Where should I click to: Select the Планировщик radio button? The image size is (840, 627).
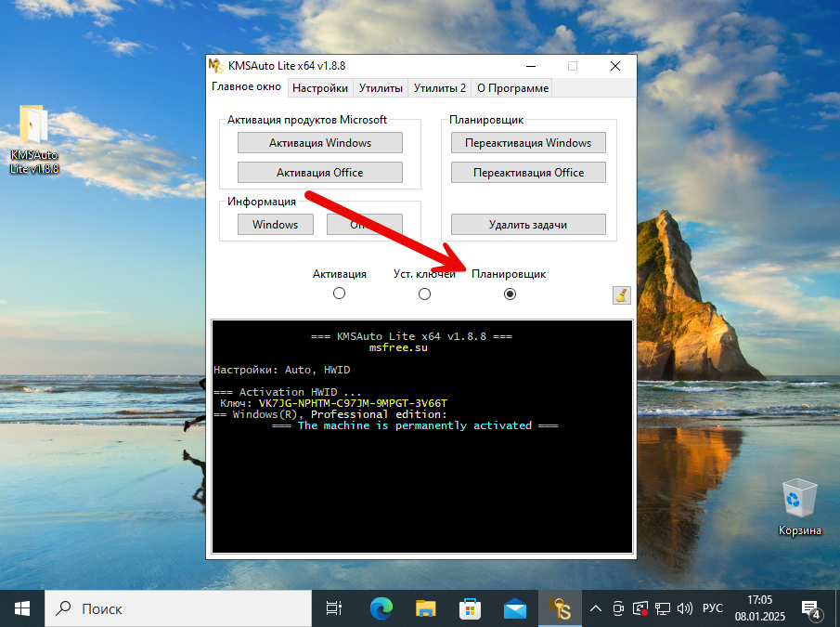[x=509, y=294]
